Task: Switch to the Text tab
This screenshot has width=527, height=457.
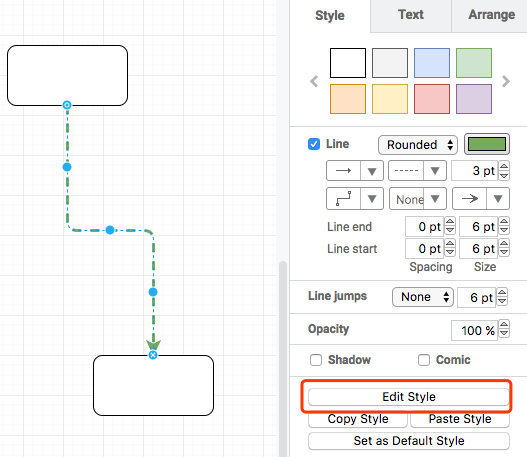Action: click(411, 15)
